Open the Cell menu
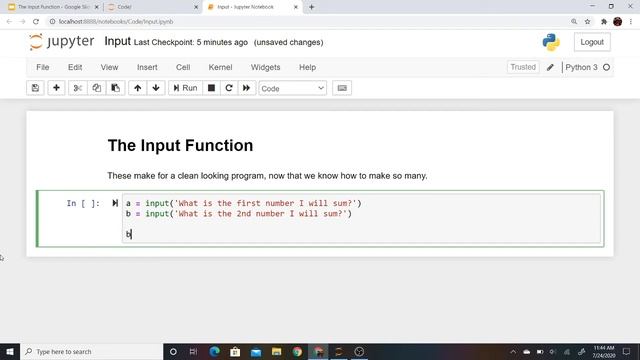 click(x=183, y=67)
